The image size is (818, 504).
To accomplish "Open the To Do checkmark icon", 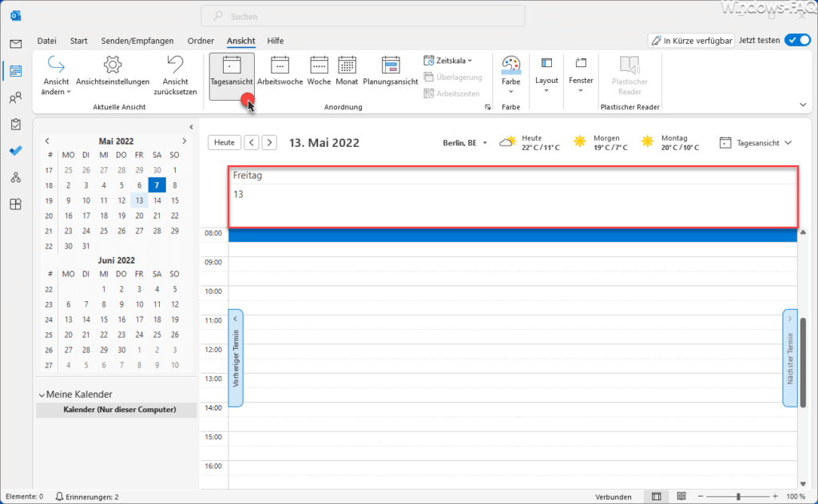I will coord(16,151).
